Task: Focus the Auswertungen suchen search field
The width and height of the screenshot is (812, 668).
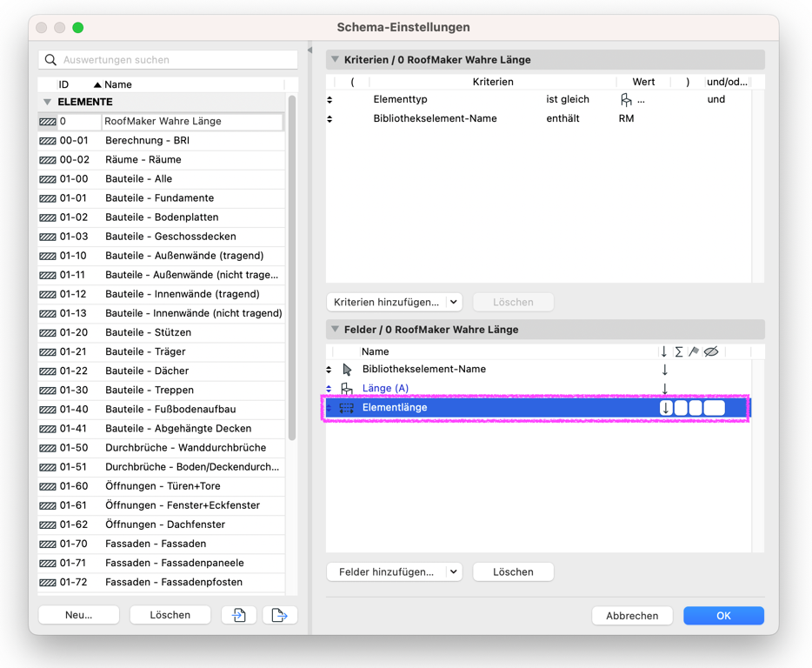Action: (168, 60)
